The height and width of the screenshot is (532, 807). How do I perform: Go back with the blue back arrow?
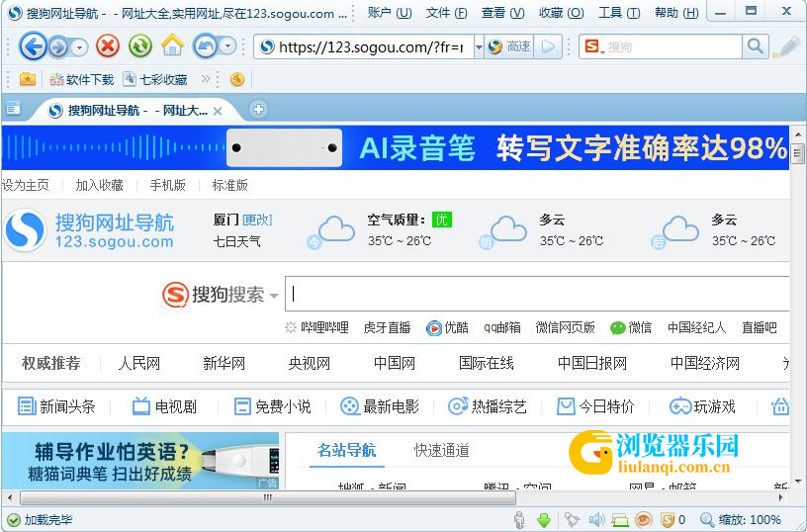33,46
